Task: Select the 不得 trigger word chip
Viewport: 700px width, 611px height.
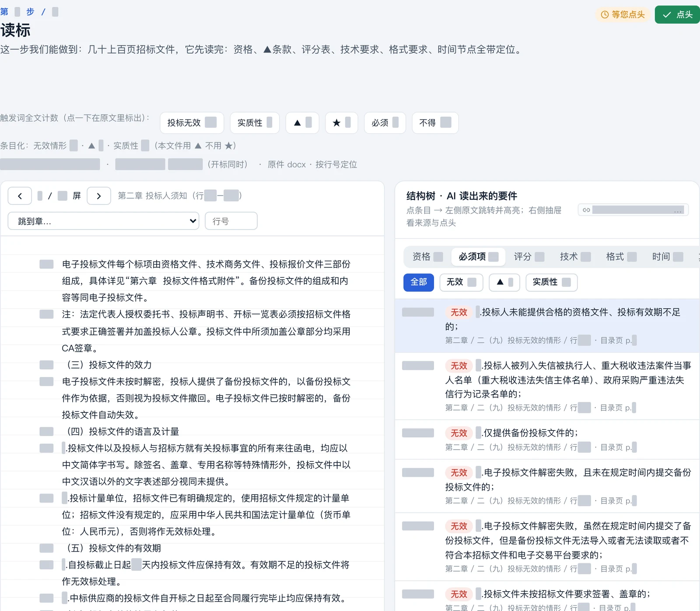Action: [435, 123]
